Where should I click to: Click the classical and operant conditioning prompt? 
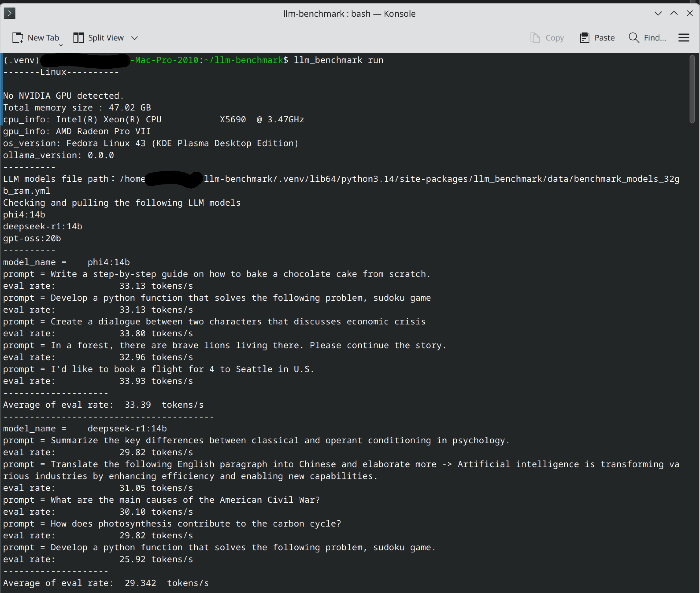[x=256, y=441]
